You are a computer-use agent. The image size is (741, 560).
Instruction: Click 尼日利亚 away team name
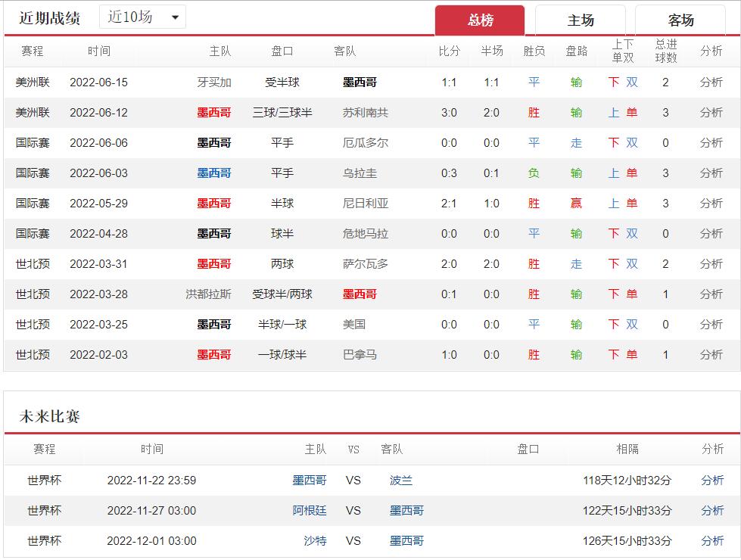(x=366, y=204)
